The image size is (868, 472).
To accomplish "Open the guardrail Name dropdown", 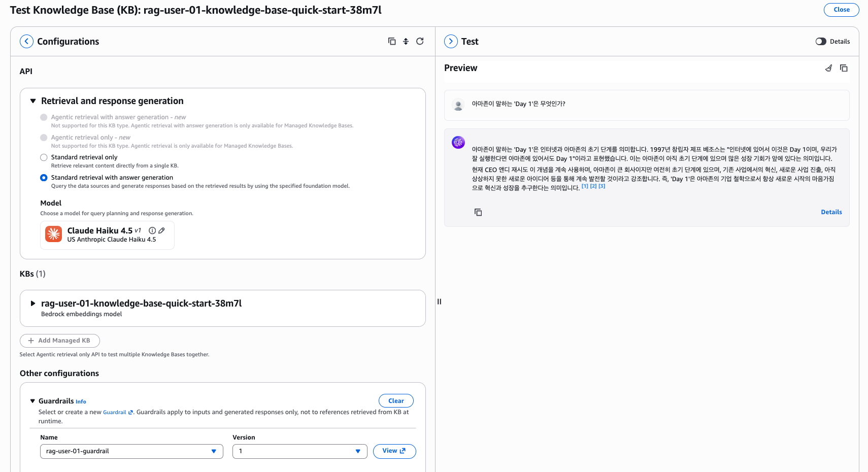I will [131, 451].
